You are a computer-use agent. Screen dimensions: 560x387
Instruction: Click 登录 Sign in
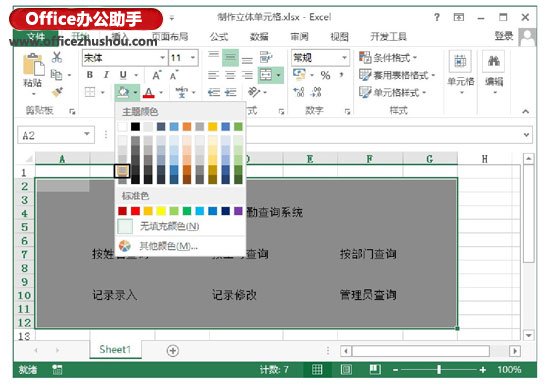[x=503, y=36]
